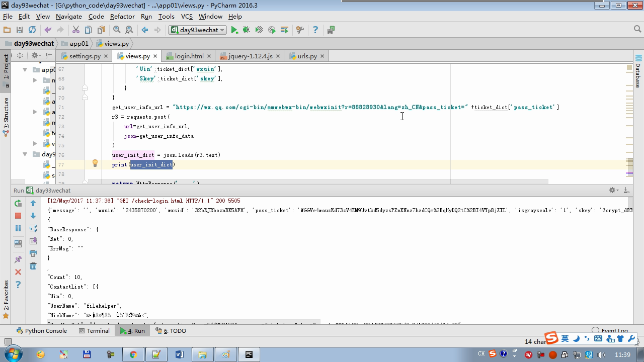The height and width of the screenshot is (362, 644).
Task: Cut selection using the scissors icon
Action: tap(76, 30)
